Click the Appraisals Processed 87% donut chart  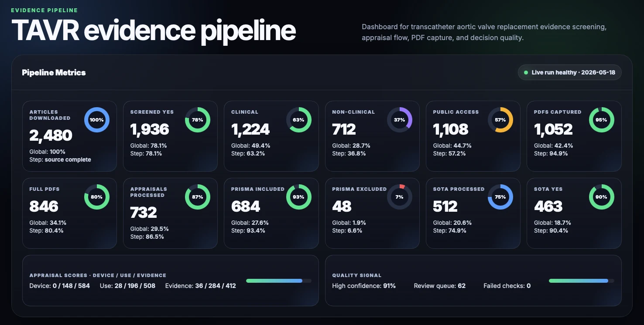(x=198, y=197)
